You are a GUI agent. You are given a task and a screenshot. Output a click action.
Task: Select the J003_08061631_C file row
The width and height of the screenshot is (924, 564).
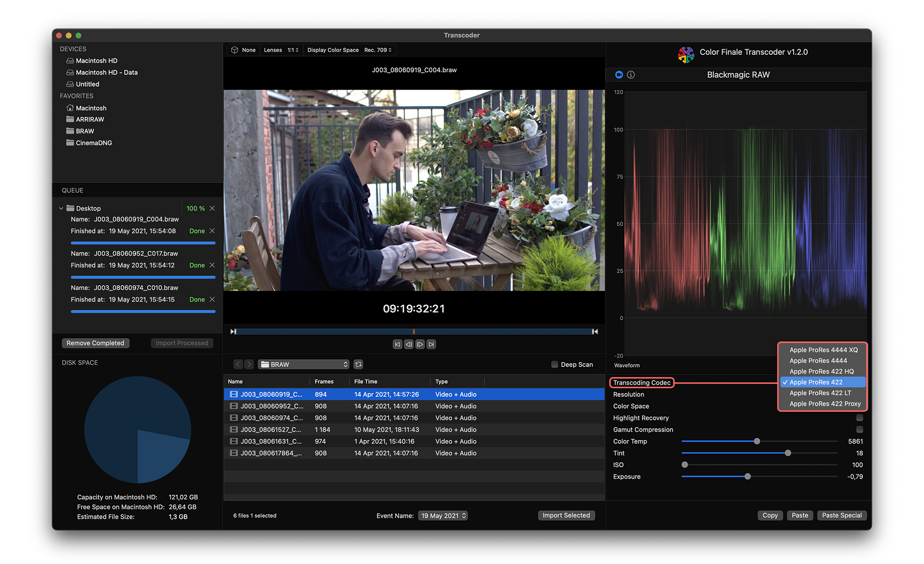[414, 441]
